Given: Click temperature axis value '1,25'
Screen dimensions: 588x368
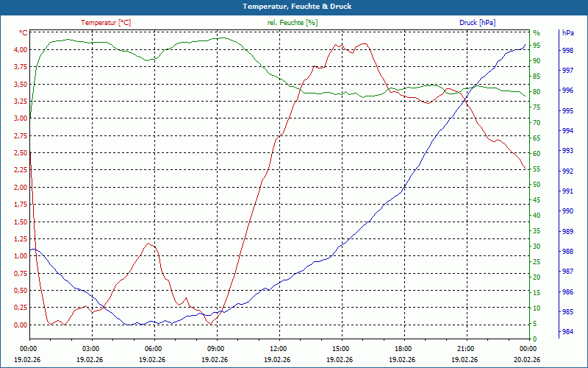Looking at the screenshot, I should (21, 238).
